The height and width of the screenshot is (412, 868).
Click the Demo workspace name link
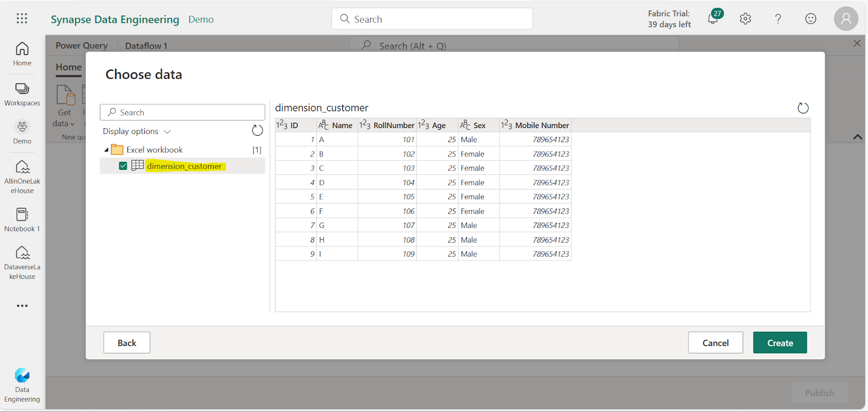pyautogui.click(x=201, y=20)
